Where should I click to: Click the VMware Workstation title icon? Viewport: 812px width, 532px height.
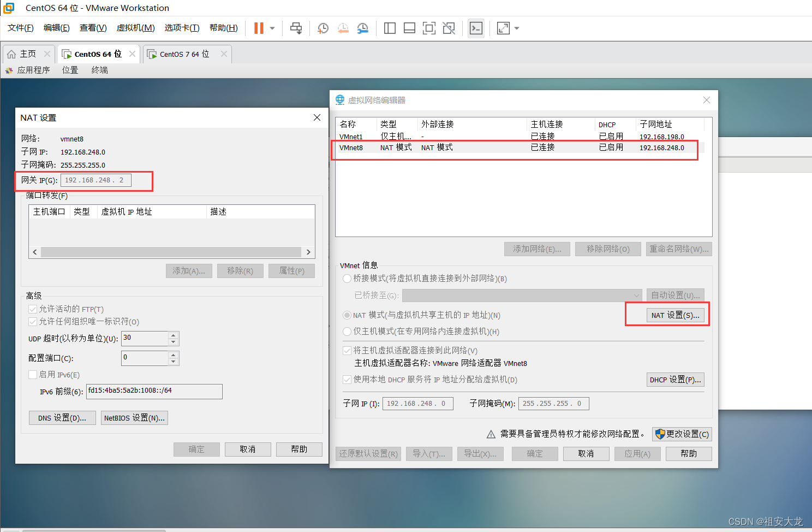tap(9, 8)
